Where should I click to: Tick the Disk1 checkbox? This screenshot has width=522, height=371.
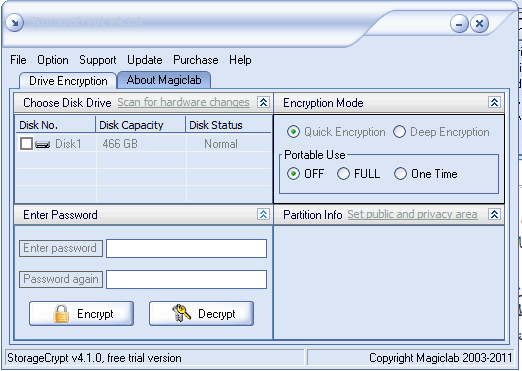tap(26, 144)
